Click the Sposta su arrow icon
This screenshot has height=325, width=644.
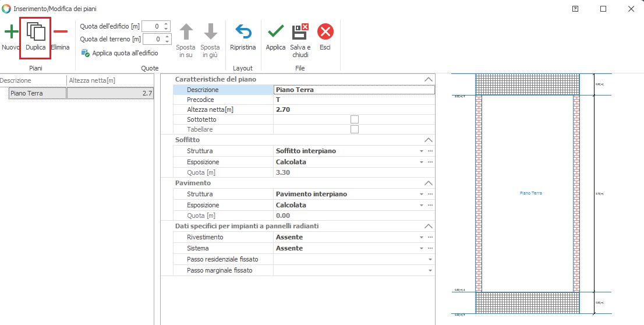pyautogui.click(x=186, y=32)
